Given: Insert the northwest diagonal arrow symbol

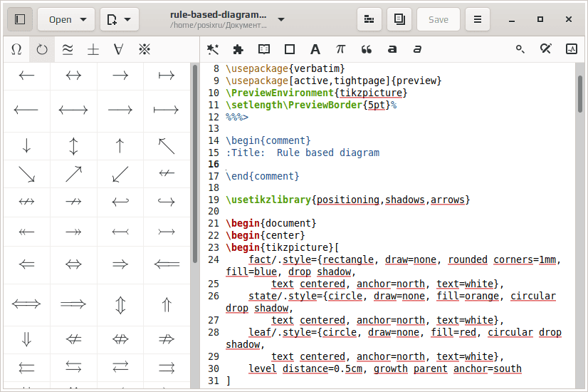Looking at the screenshot, I should pos(167,145).
